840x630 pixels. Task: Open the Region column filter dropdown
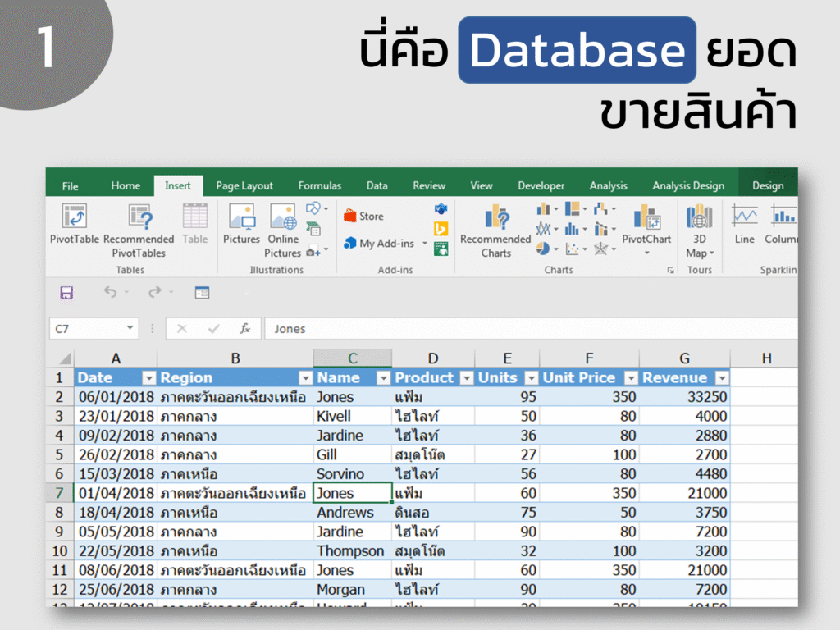[x=305, y=378]
